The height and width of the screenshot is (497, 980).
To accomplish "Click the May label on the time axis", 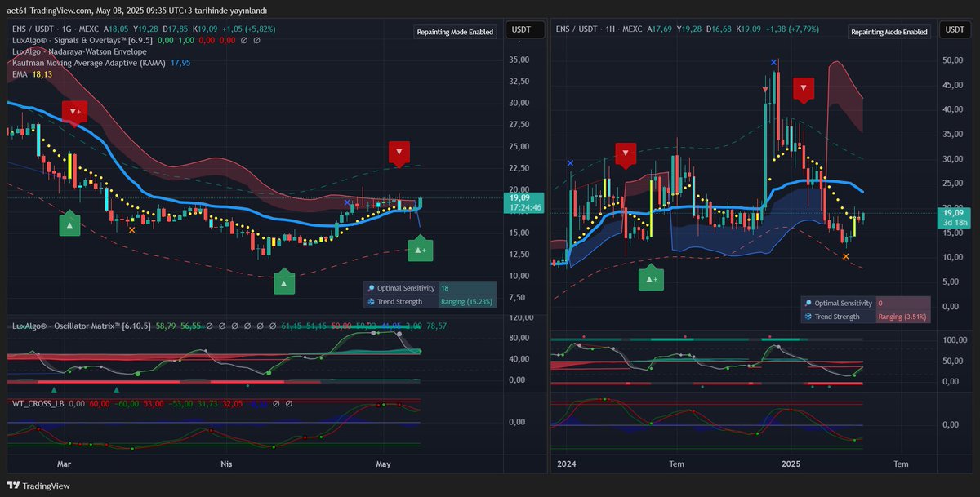I will [x=385, y=464].
